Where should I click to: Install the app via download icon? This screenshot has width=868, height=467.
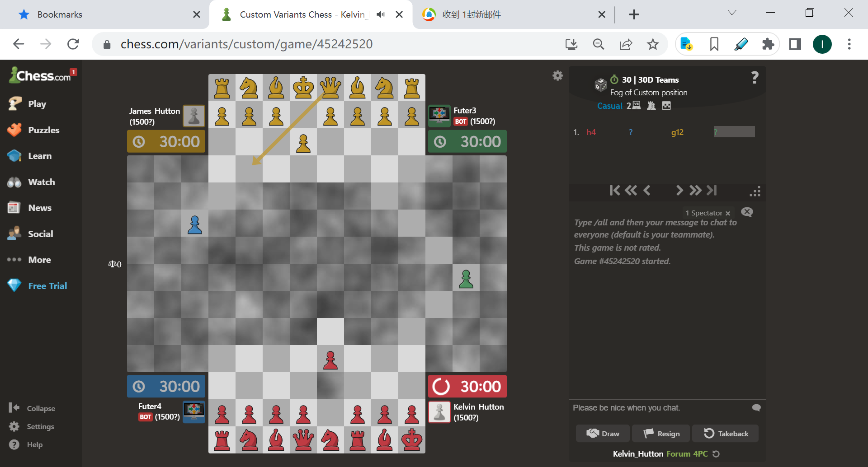pos(571,44)
